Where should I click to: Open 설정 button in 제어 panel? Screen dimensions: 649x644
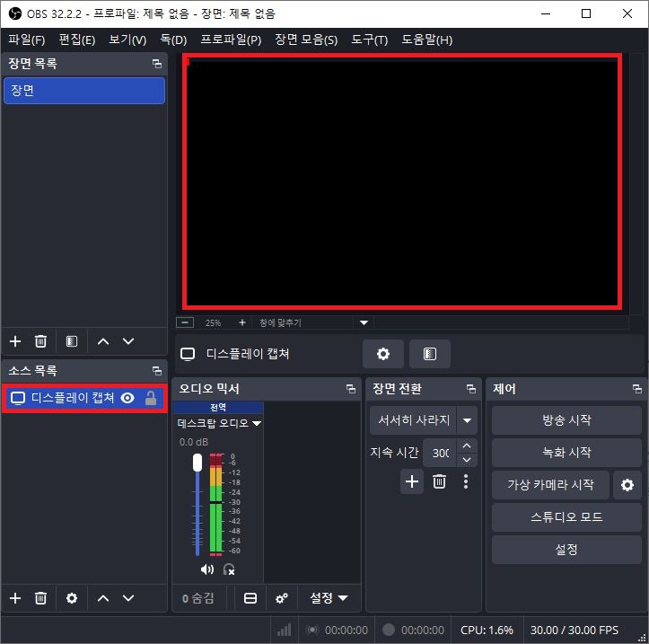tap(566, 550)
